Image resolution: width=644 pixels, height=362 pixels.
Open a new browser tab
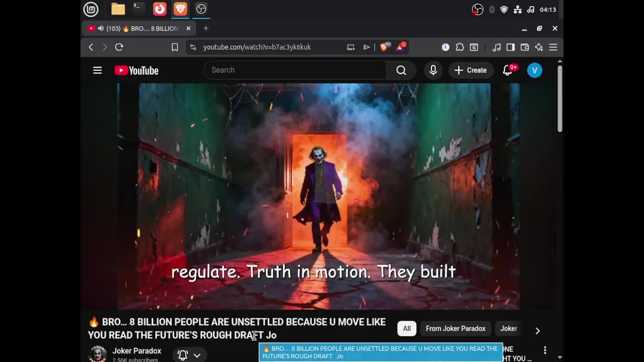206,29
